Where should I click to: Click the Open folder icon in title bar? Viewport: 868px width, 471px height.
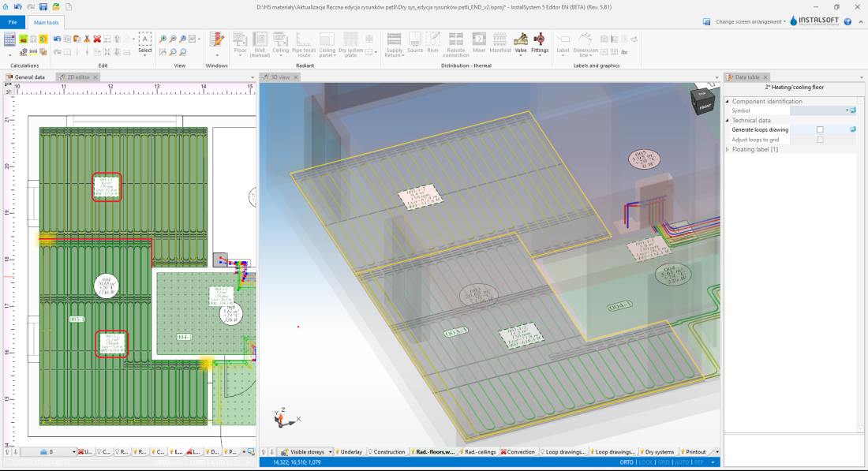(56, 7)
